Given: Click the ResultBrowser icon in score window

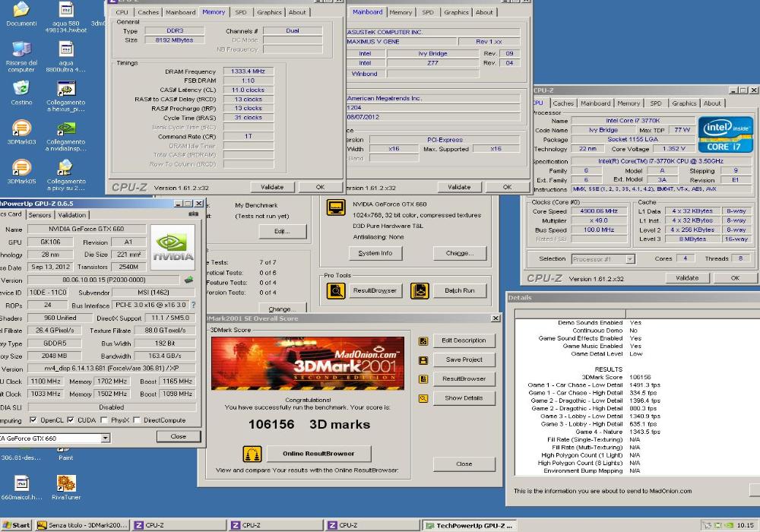Looking at the screenshot, I should pos(423,379).
